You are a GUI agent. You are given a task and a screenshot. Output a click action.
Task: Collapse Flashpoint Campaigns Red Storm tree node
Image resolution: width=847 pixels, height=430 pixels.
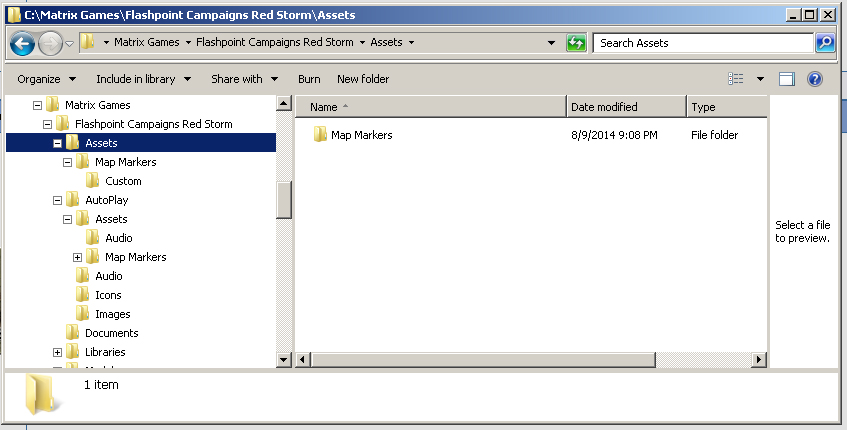tap(48, 124)
